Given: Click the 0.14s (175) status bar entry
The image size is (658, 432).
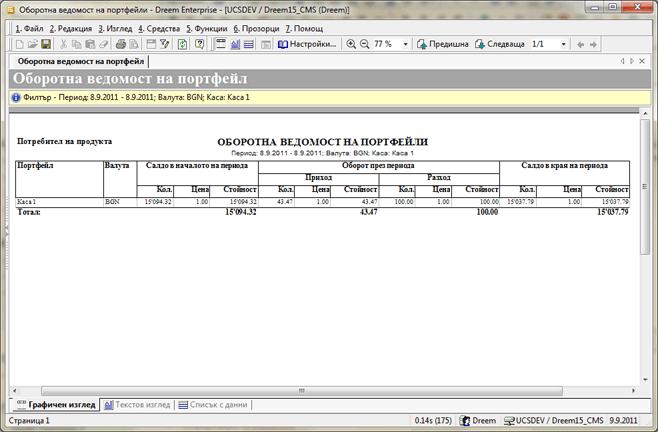Looking at the screenshot, I should click(433, 420).
